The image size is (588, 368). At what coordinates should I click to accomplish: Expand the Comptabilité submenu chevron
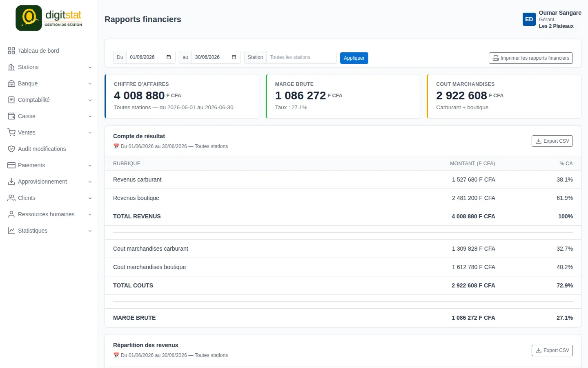click(x=90, y=100)
